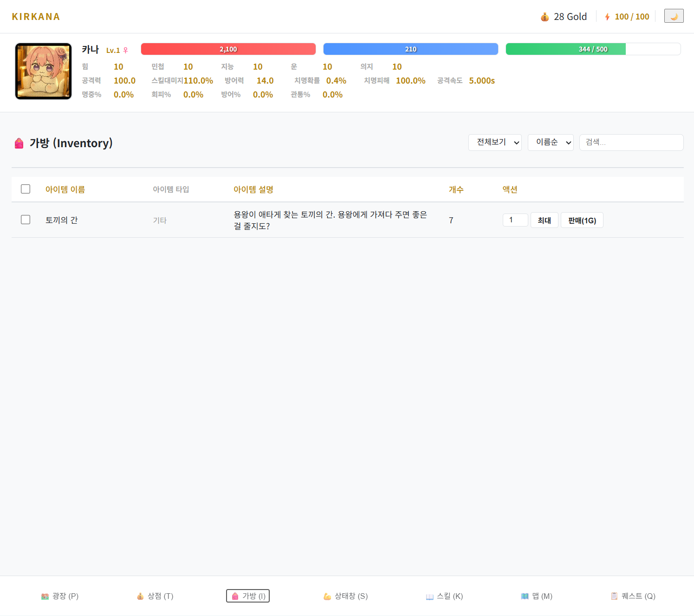Click the 판매(1G) sell button
Screen dimensions: 694x616
coord(582,220)
